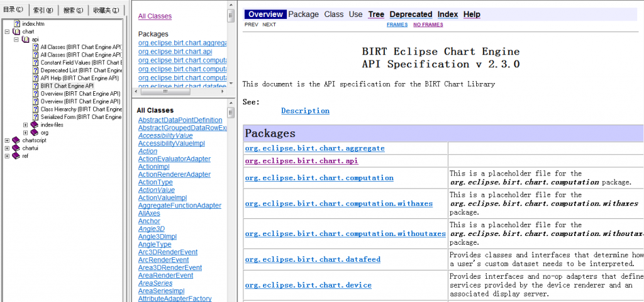The width and height of the screenshot is (644, 302).
Task: Open the ActionRendererAdapter class link
Action: 174,175
